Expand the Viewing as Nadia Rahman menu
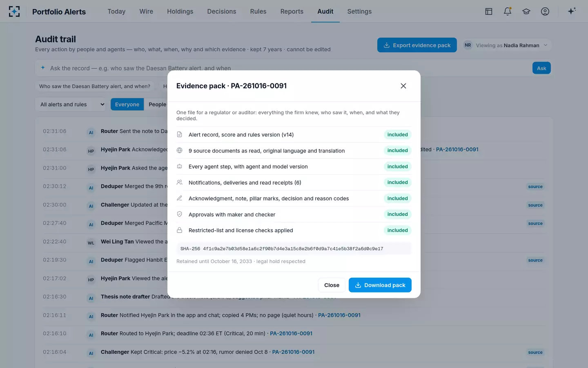 coord(507,45)
